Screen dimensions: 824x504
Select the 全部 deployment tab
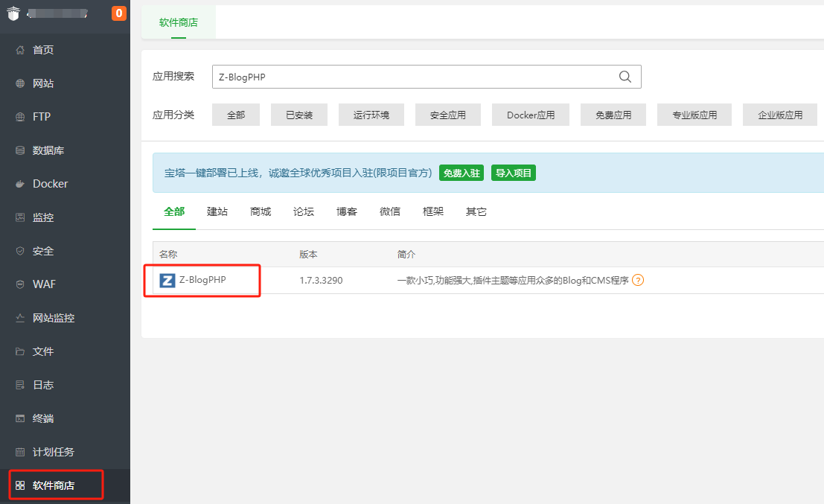coord(174,211)
